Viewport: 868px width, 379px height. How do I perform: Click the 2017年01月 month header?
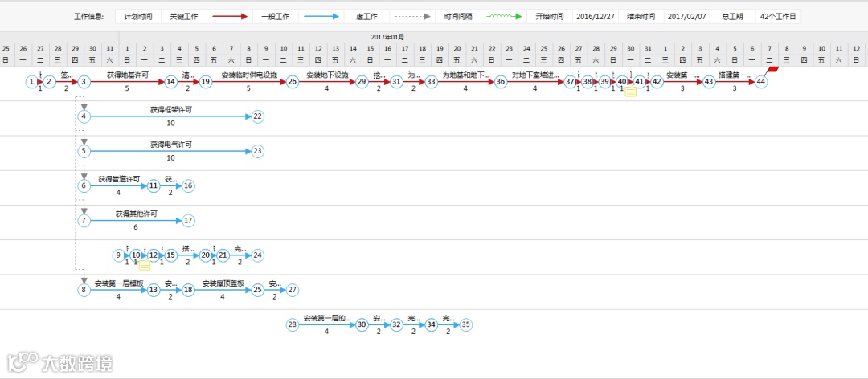pos(388,36)
